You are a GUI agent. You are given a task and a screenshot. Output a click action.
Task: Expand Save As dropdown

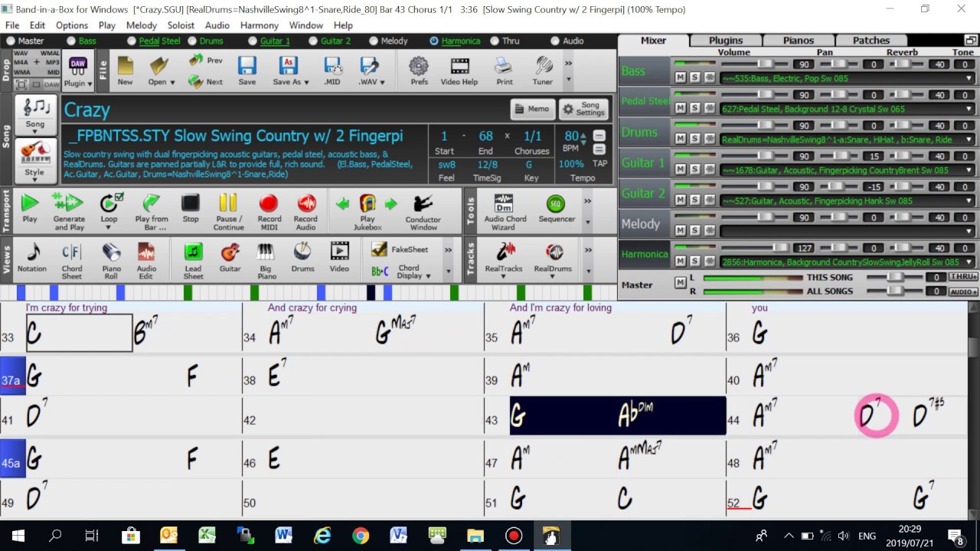[306, 83]
